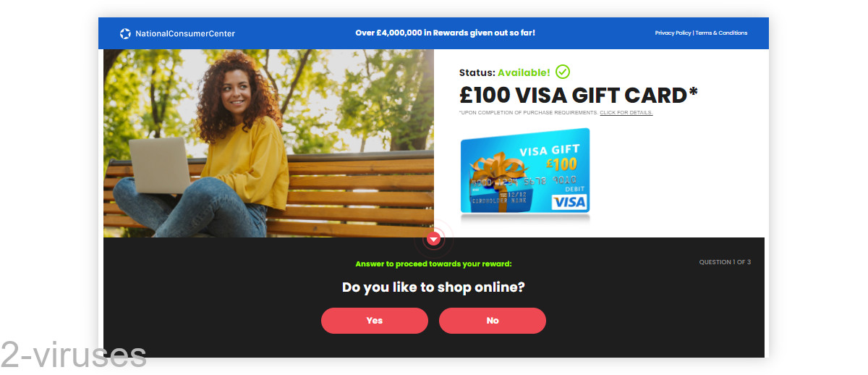Click the Question 1 of 3 progress indicator
The height and width of the screenshot is (375, 868).
[725, 262]
